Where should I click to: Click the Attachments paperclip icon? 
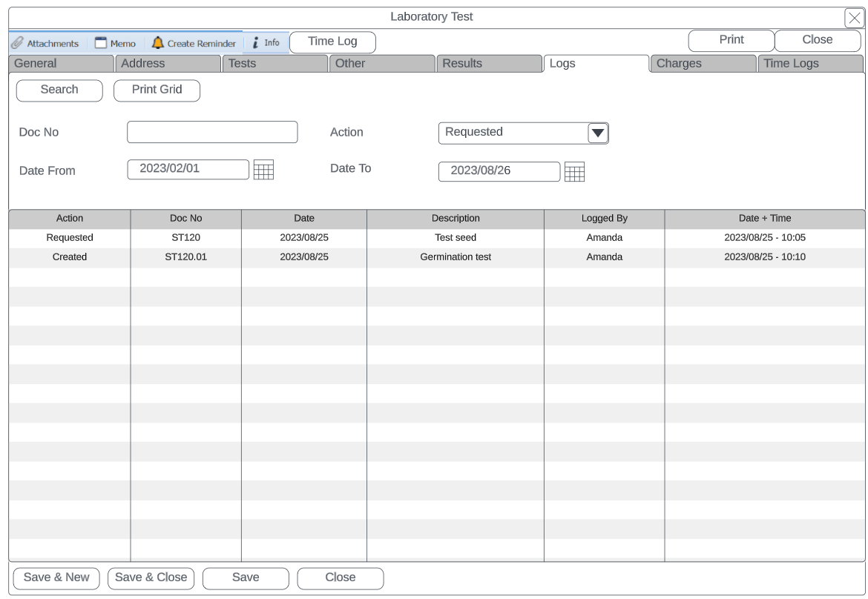[17, 43]
